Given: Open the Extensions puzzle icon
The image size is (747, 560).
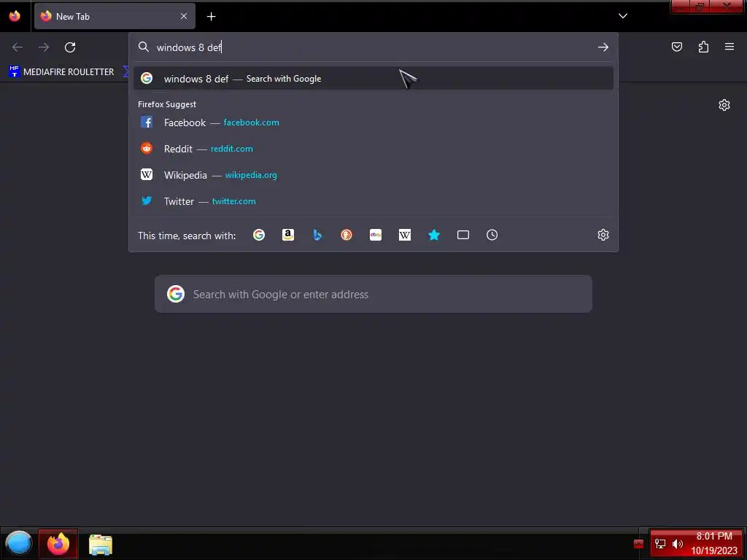Looking at the screenshot, I should tap(703, 47).
